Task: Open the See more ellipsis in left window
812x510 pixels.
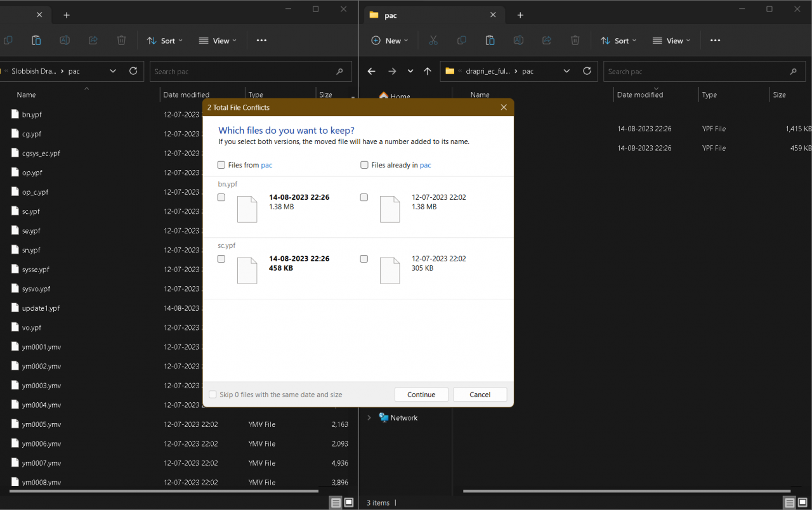Action: (261, 41)
